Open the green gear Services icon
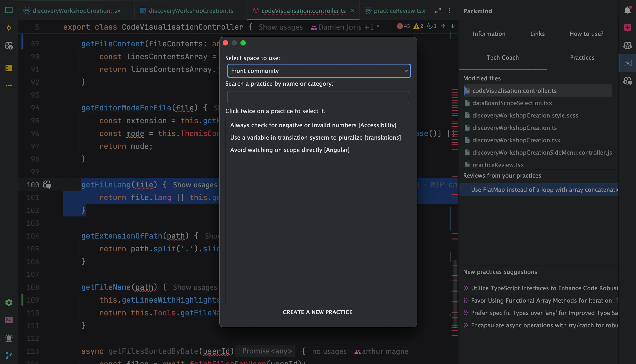This screenshot has height=364, width=636. (x=9, y=303)
